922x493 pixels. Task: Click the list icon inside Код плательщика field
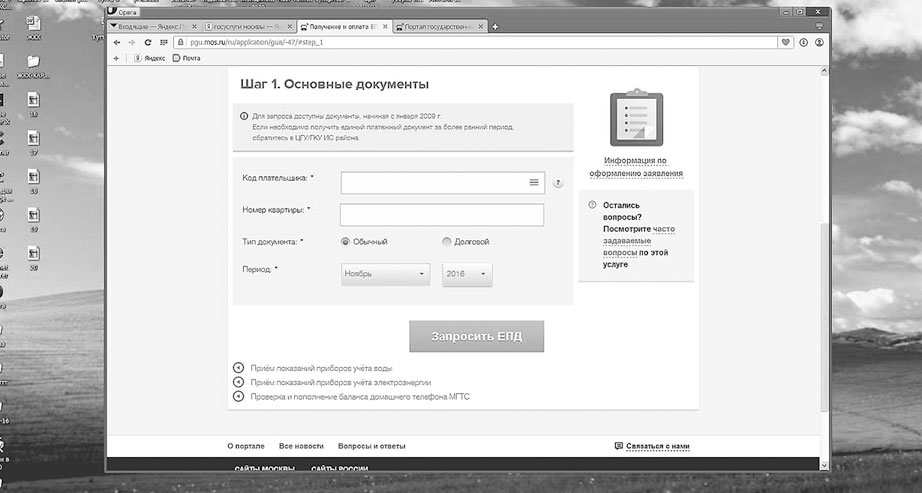534,183
